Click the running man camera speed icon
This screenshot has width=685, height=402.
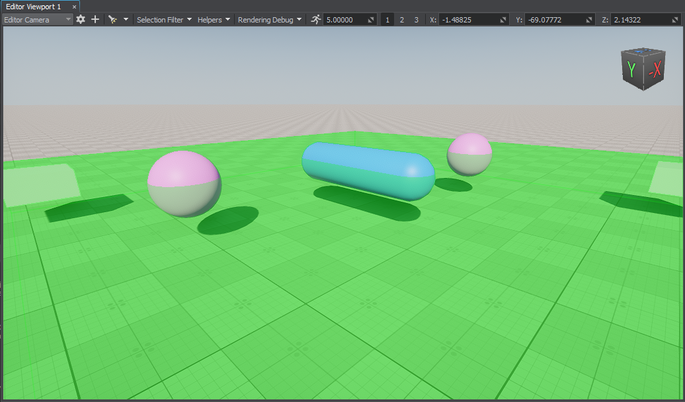pyautogui.click(x=316, y=19)
